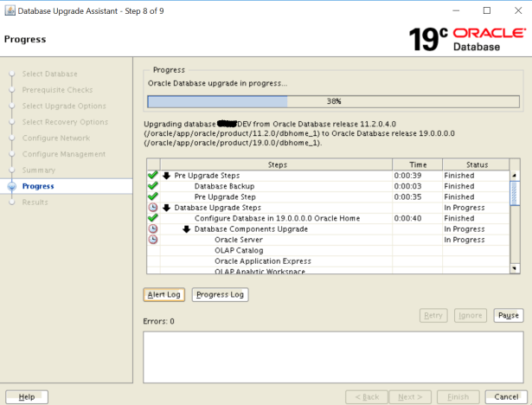
Task: Click clock icon beside Oracle Server row
Action: (153, 240)
